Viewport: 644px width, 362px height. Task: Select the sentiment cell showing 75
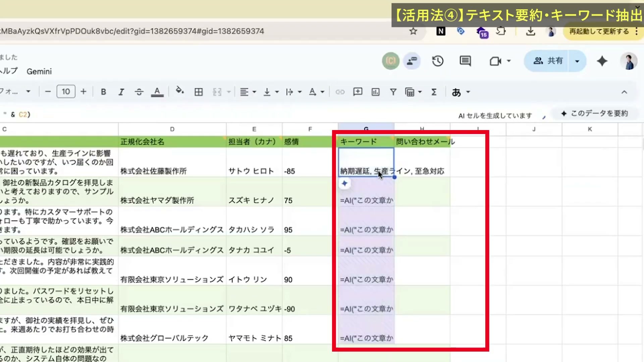(310, 191)
